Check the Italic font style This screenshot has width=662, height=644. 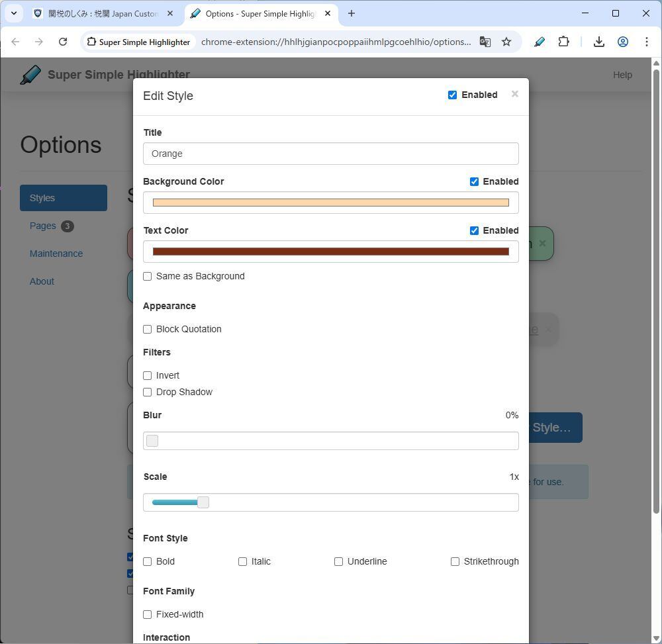243,562
